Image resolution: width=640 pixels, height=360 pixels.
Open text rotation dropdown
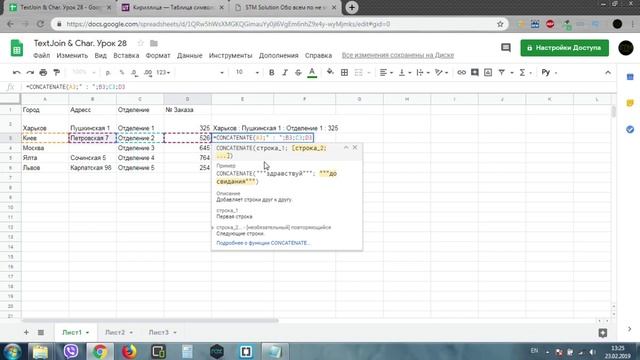[441, 73]
